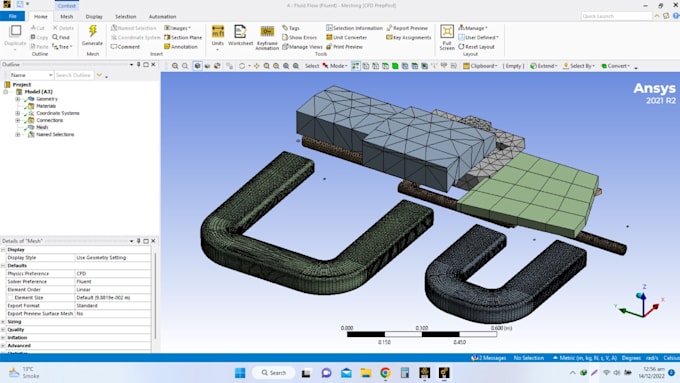Open the Windows Start menu
This screenshot has width=680, height=383.
[x=240, y=373]
